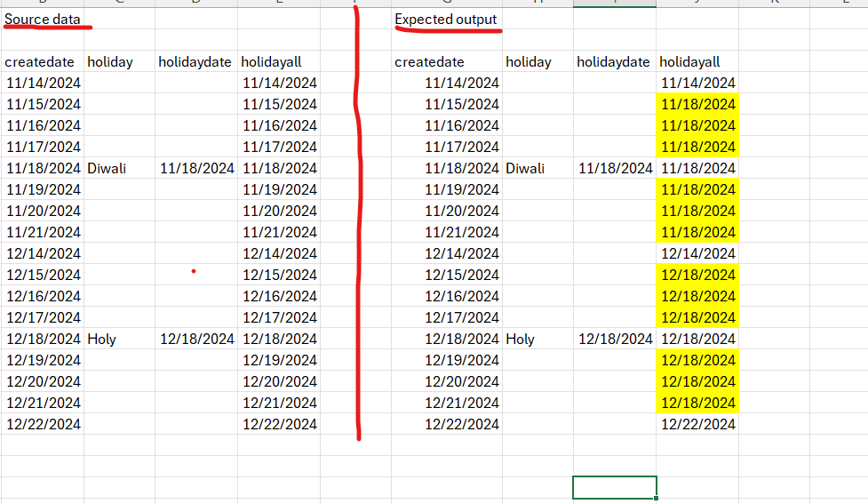This screenshot has width=868, height=504.
Task: Select Source data holidayall cell 11/19/2024
Action: pyautogui.click(x=279, y=189)
